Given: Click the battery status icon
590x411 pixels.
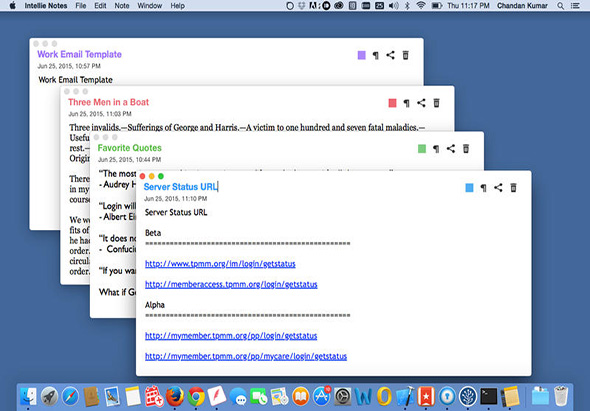Looking at the screenshot, I should [x=436, y=6].
